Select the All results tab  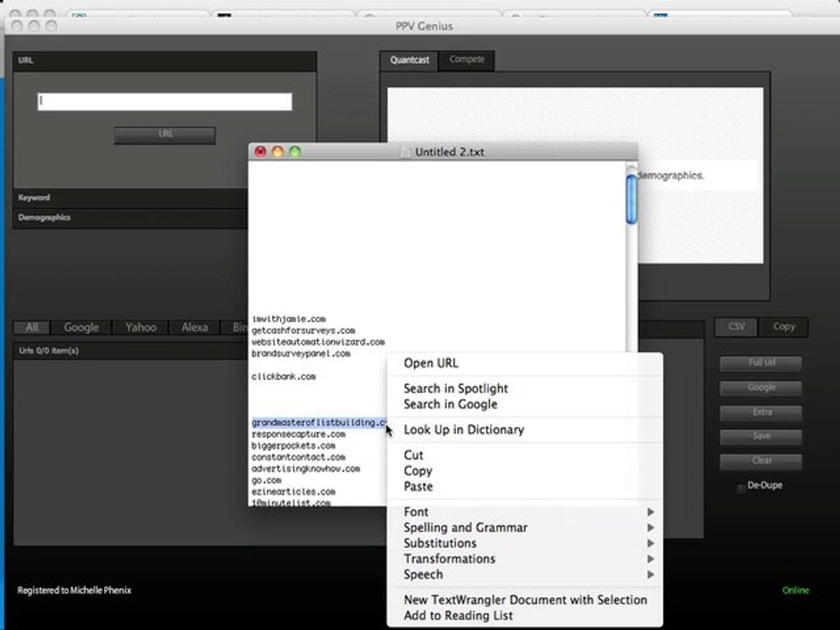31,327
